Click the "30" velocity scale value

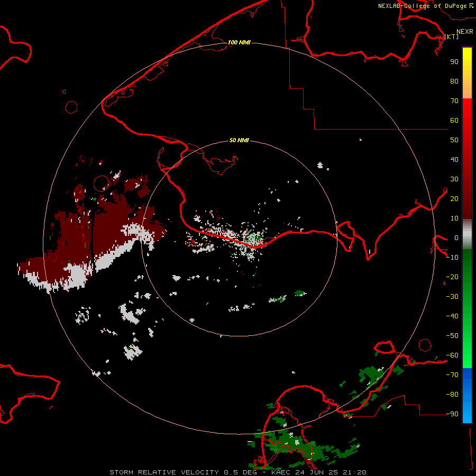(454, 179)
